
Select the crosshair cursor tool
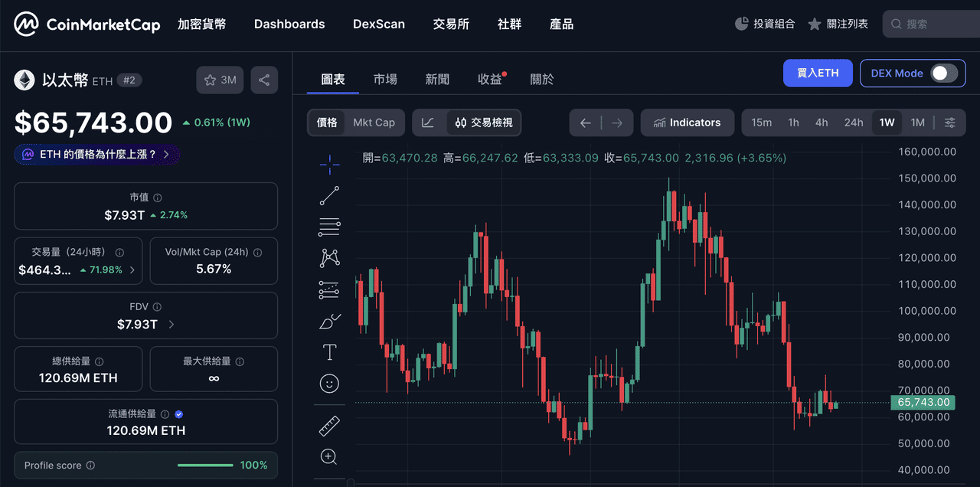coord(329,162)
